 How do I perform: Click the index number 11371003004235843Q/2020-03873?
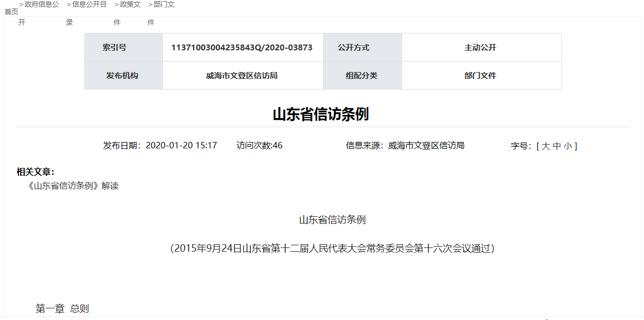[242, 48]
